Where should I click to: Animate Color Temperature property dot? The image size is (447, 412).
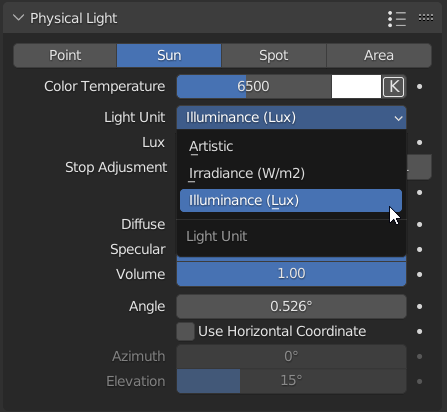tap(420, 87)
